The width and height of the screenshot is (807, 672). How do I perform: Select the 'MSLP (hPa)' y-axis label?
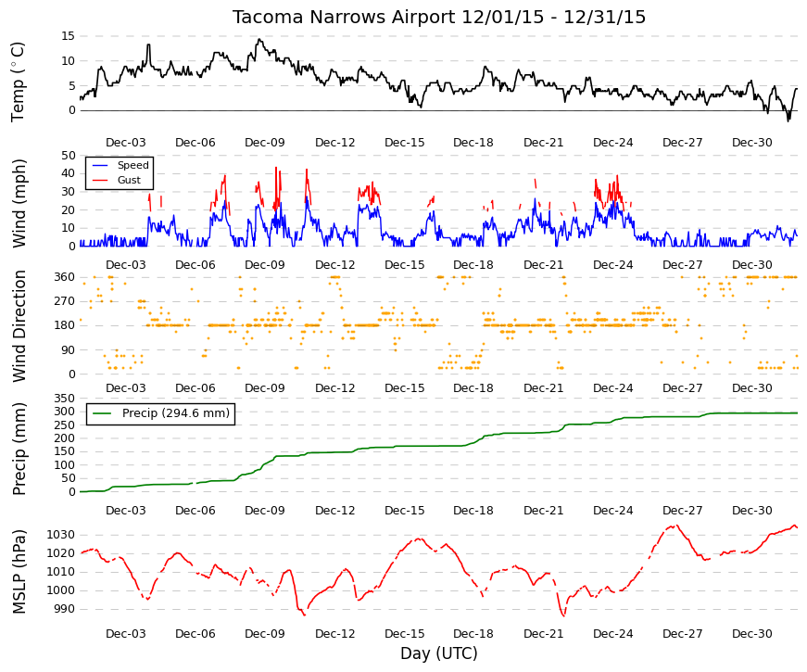coord(18,572)
